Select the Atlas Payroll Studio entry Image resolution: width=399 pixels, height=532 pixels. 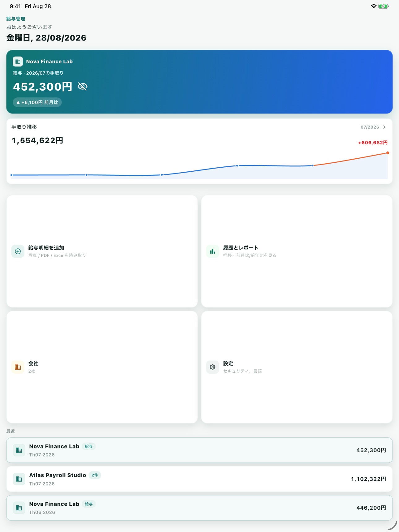click(x=199, y=479)
